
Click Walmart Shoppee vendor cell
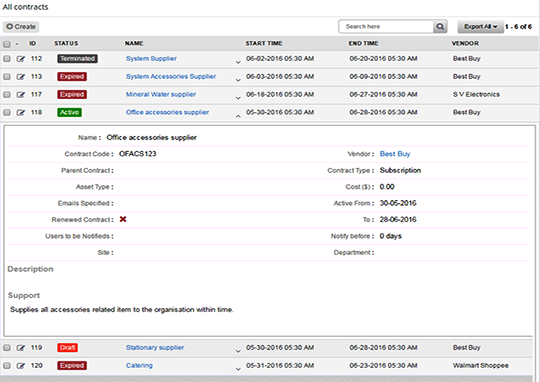(481, 365)
